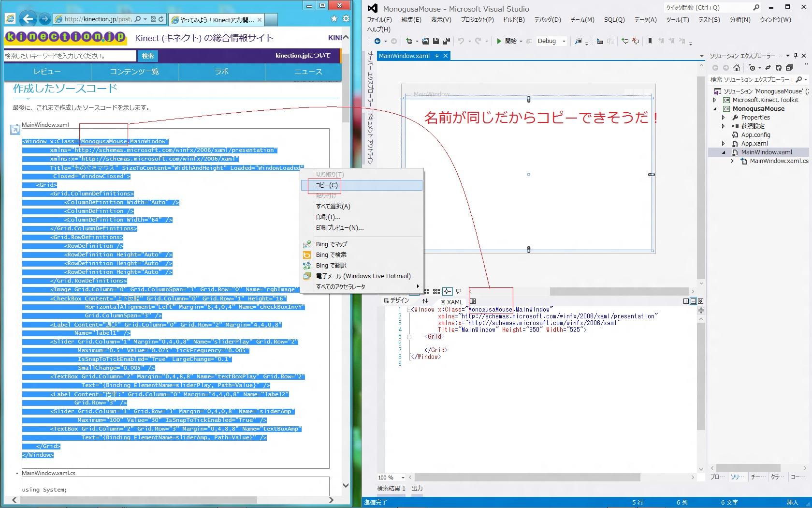Pin the Solution Explorer panel
Viewport: 812px width, 508px height.
click(x=796, y=56)
